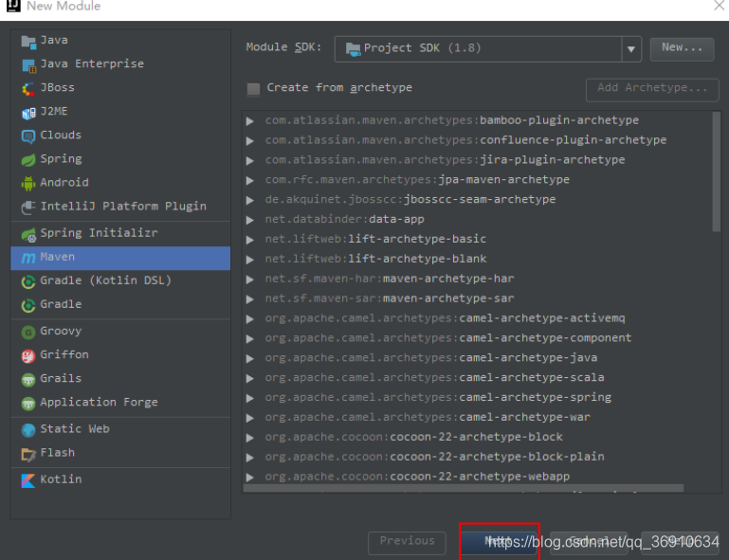Select the Spring leaf icon
Screen dimensions: 729x560
click(x=28, y=160)
